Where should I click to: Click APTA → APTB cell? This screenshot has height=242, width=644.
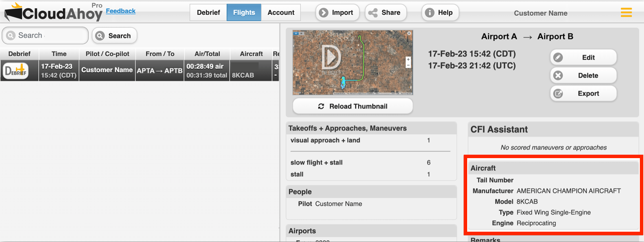click(x=160, y=71)
